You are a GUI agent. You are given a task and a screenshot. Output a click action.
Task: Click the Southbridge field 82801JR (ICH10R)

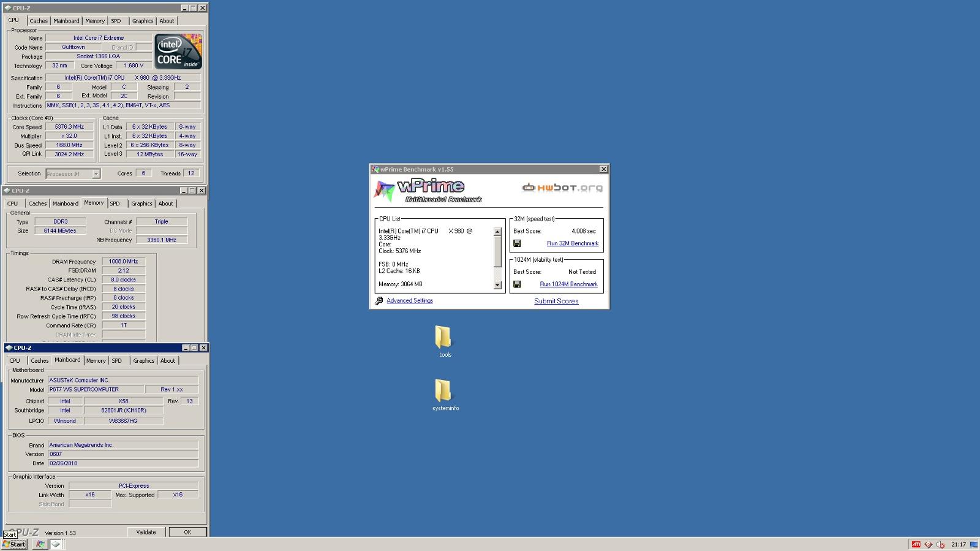tap(124, 411)
